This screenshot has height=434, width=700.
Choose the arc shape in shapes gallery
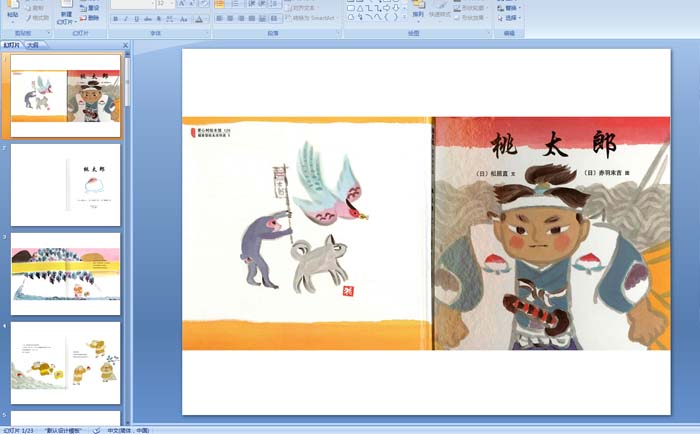coord(369,17)
